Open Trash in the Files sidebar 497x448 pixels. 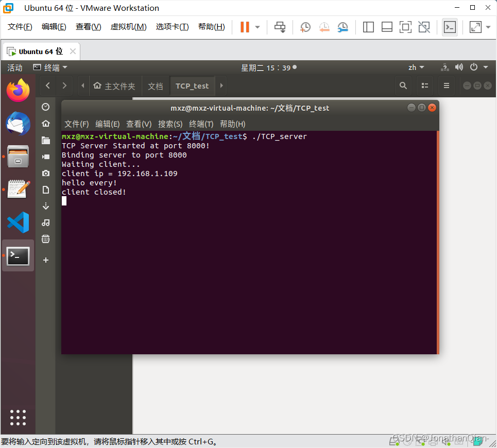46,238
